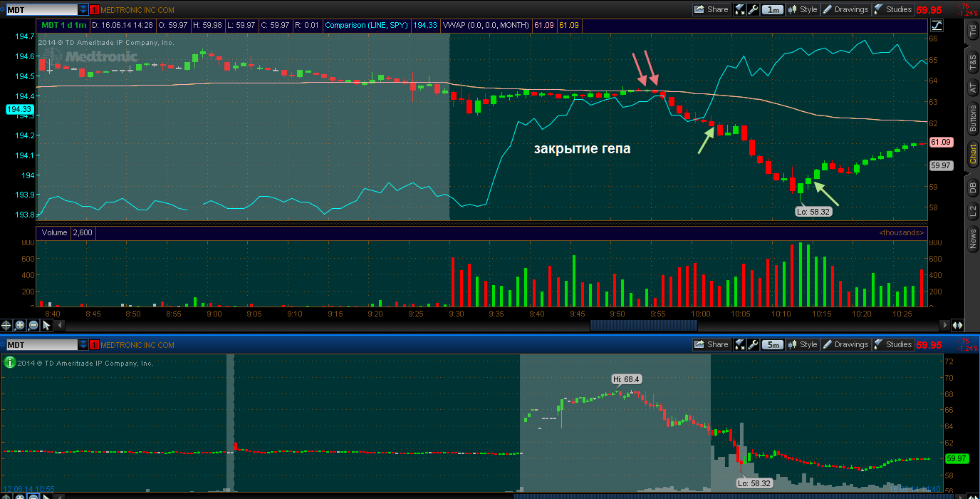This screenshot has width=980, height=499.
Task: Change the 1m timeframe in top chart
Action: 772,9
